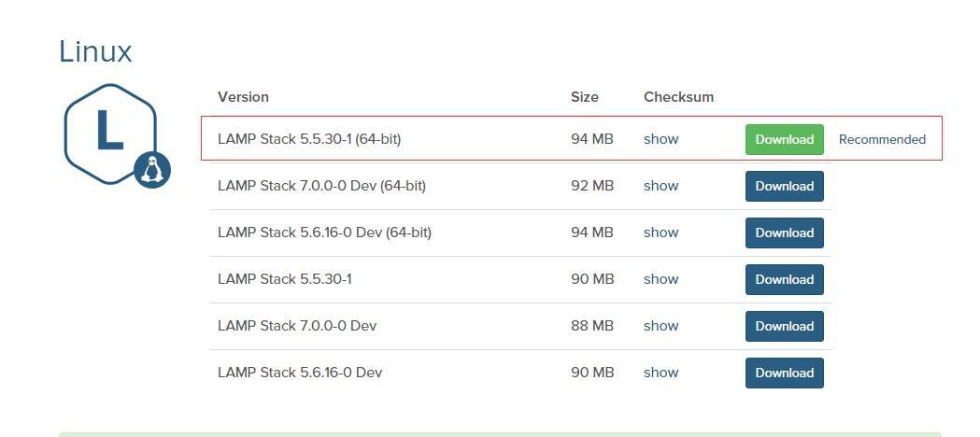Select the LAMP Stack 5.5.30-1 (64-bit) text

pyautogui.click(x=309, y=139)
